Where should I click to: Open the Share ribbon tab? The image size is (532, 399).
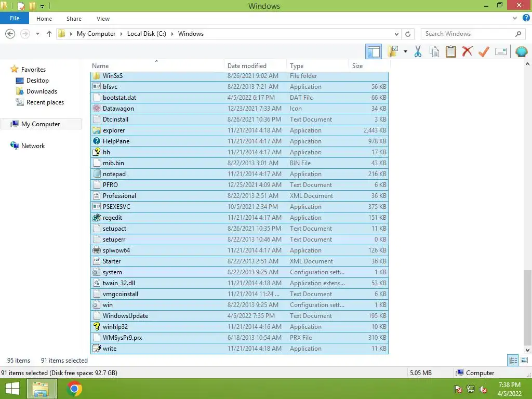pos(74,19)
